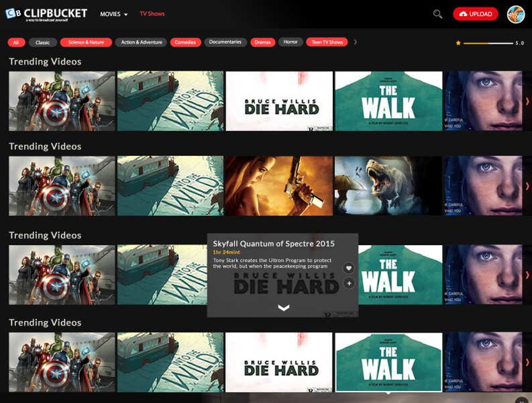Click the third Trending Videos heading
The height and width of the screenshot is (403, 532).
(45, 236)
